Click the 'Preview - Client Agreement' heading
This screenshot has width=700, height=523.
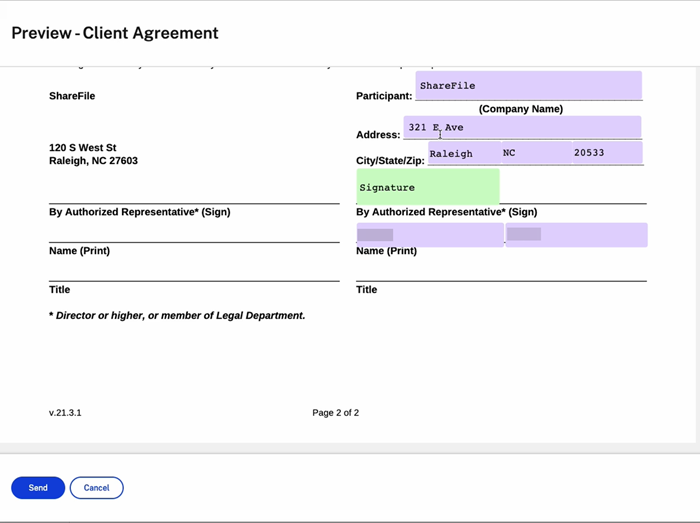pos(115,33)
